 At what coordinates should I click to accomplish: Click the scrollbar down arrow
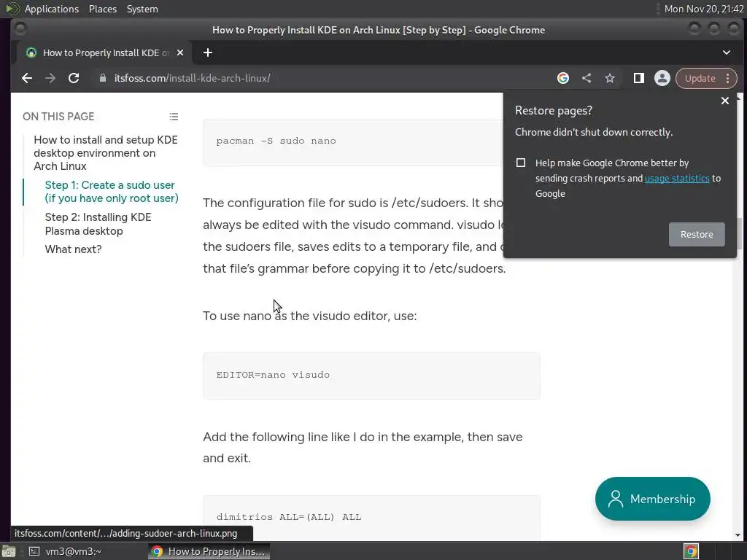pos(738,534)
